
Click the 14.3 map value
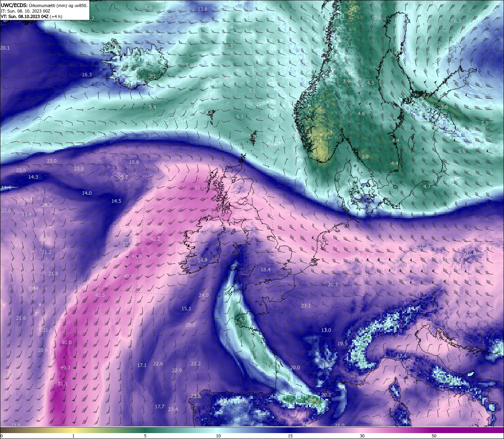(33, 177)
